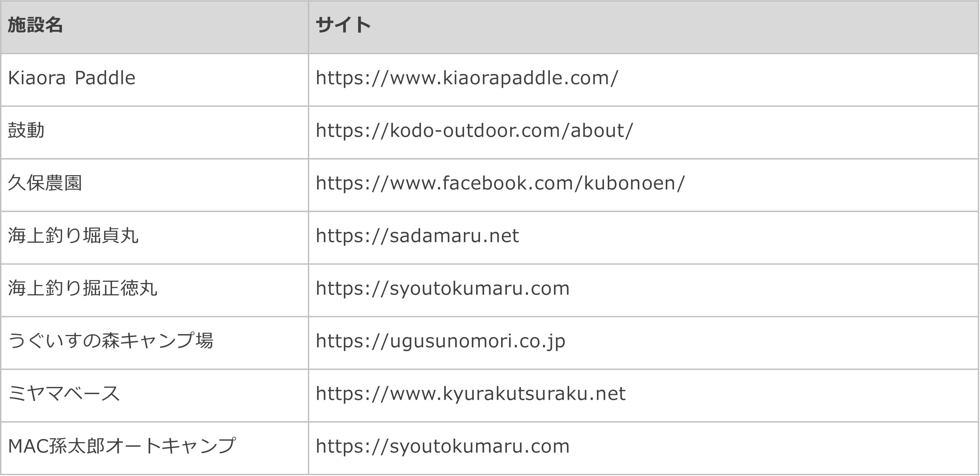
Task: Select the 久保農園 facility cell
Action: tap(154, 185)
